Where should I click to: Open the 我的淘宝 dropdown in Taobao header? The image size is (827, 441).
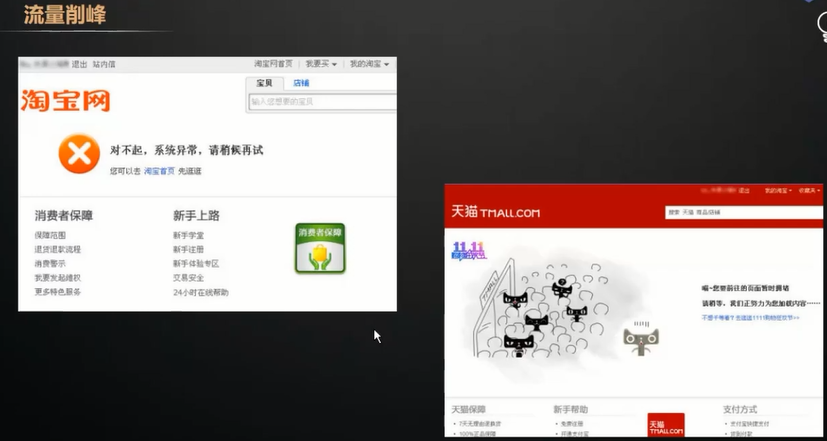click(x=369, y=64)
